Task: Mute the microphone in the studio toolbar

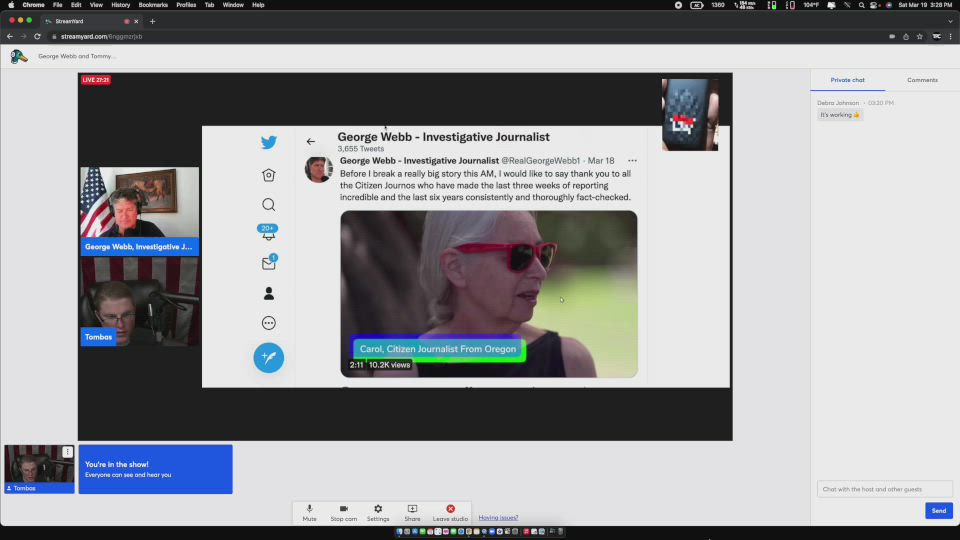Action: pyautogui.click(x=309, y=510)
